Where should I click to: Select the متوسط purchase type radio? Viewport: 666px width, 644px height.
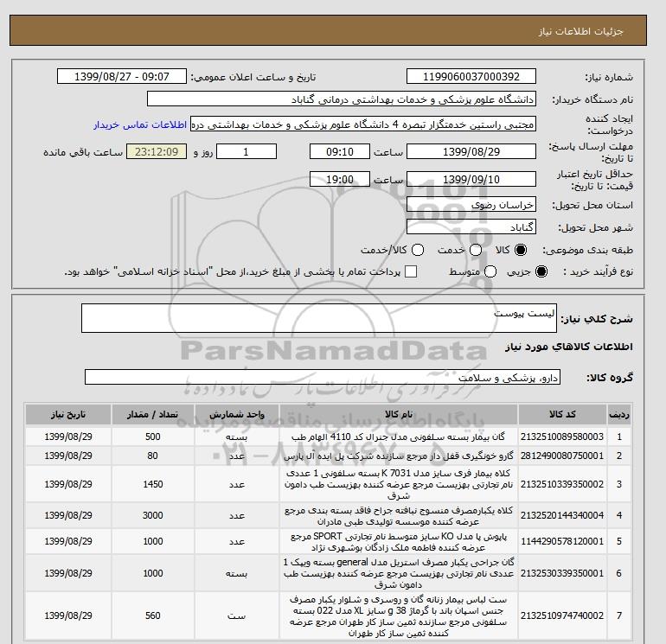pos(490,271)
